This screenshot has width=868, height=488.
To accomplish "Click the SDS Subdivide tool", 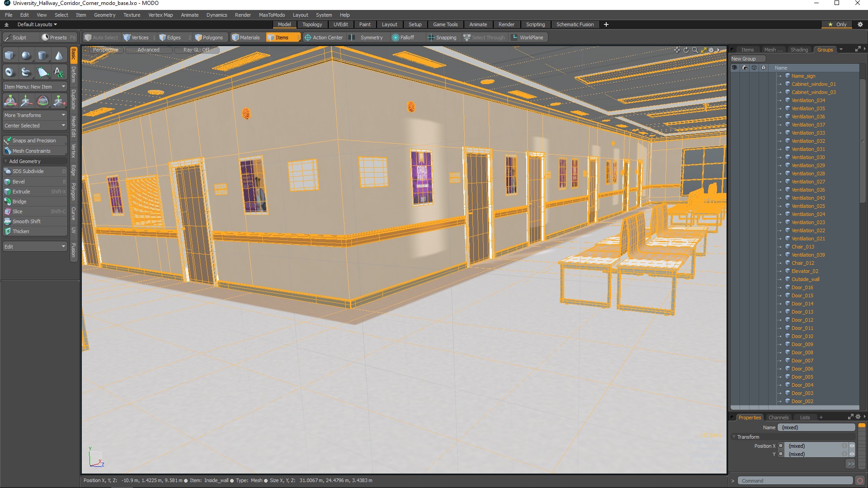I will pos(28,172).
